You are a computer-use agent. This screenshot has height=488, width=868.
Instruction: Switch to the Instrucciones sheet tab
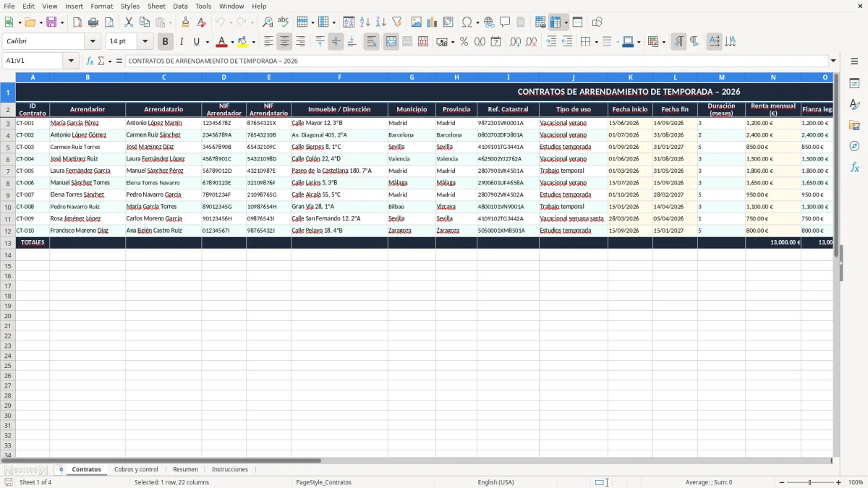(230, 470)
